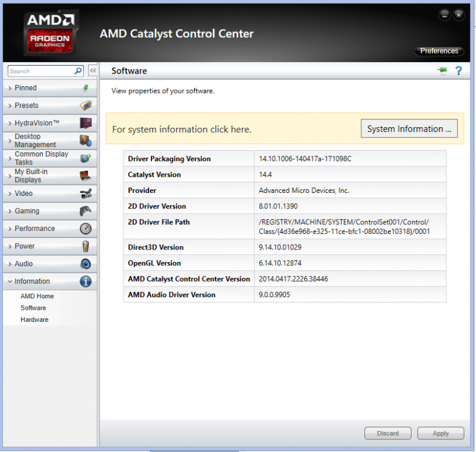Click the Power battery icon
This screenshot has height=452, width=476.
click(x=86, y=246)
